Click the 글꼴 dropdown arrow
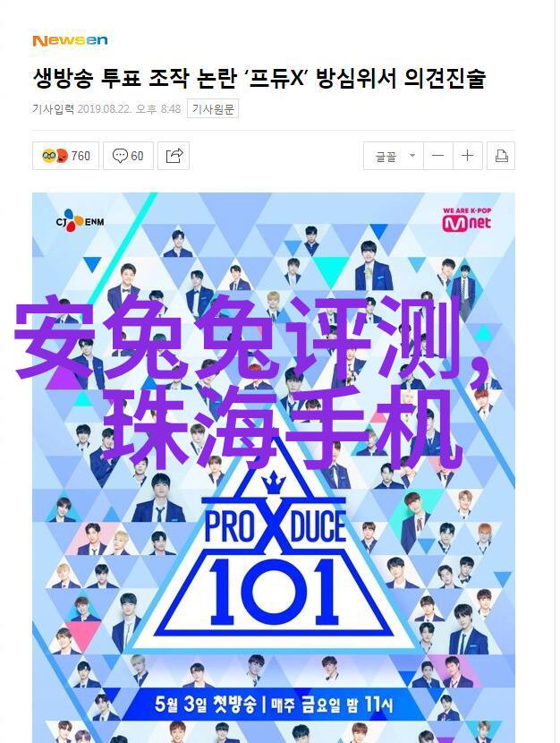 tap(412, 156)
